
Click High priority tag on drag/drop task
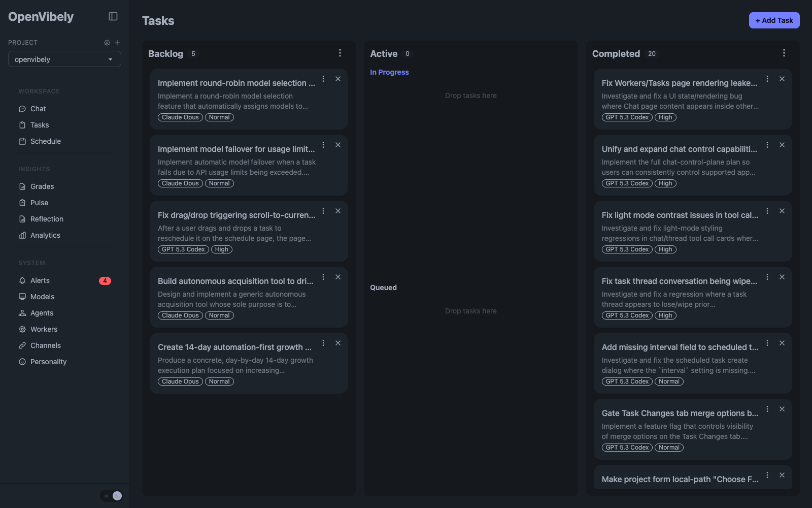(x=222, y=249)
